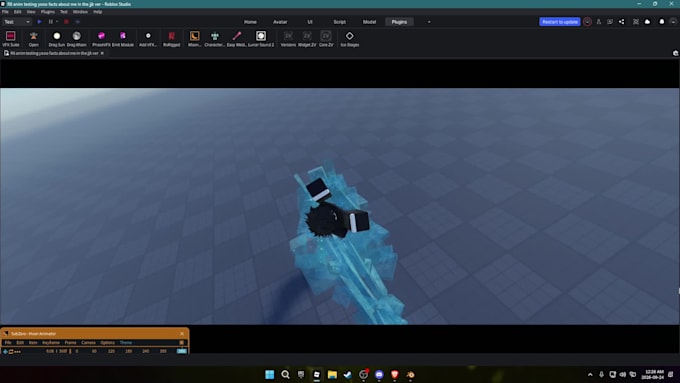The image size is (680, 383).
Task: Activate the Drag Moon plugin
Action: [77, 38]
